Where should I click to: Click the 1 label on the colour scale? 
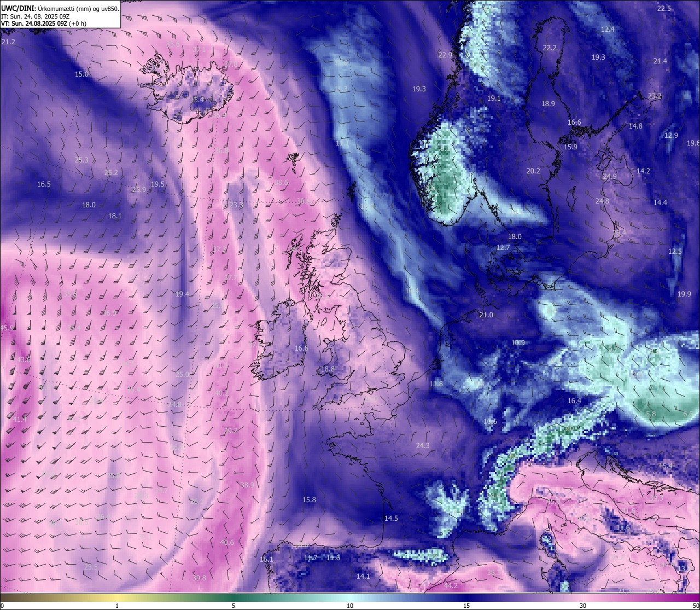coord(117,606)
